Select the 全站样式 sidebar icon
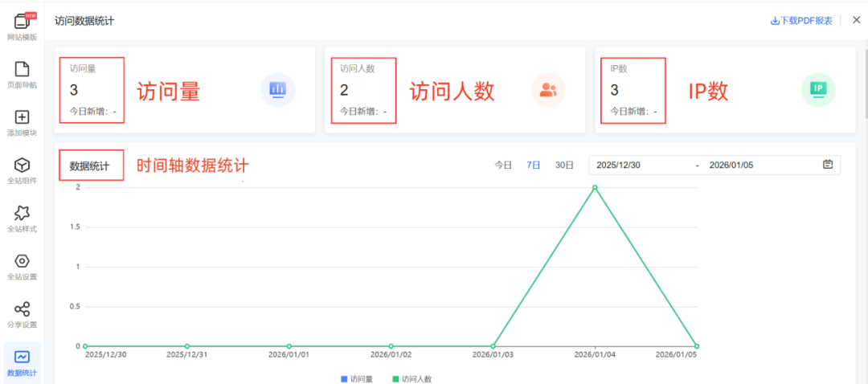Screen dimensions: 868x384 click(22, 213)
